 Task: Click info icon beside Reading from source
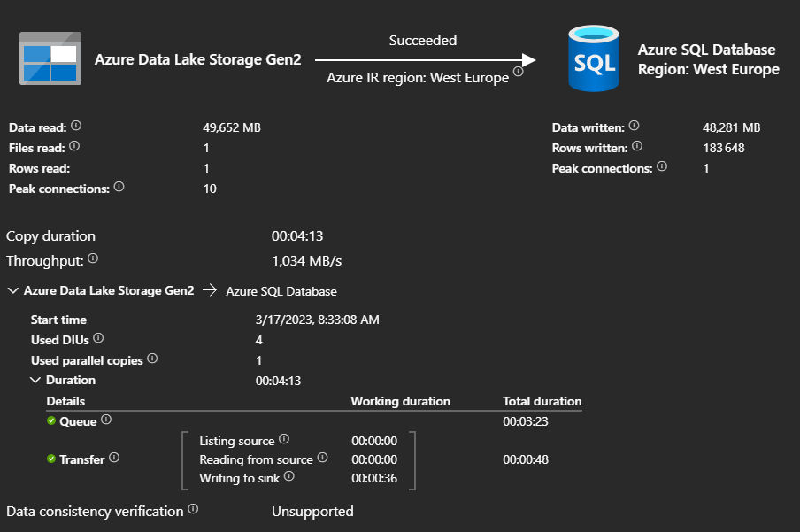322,458
